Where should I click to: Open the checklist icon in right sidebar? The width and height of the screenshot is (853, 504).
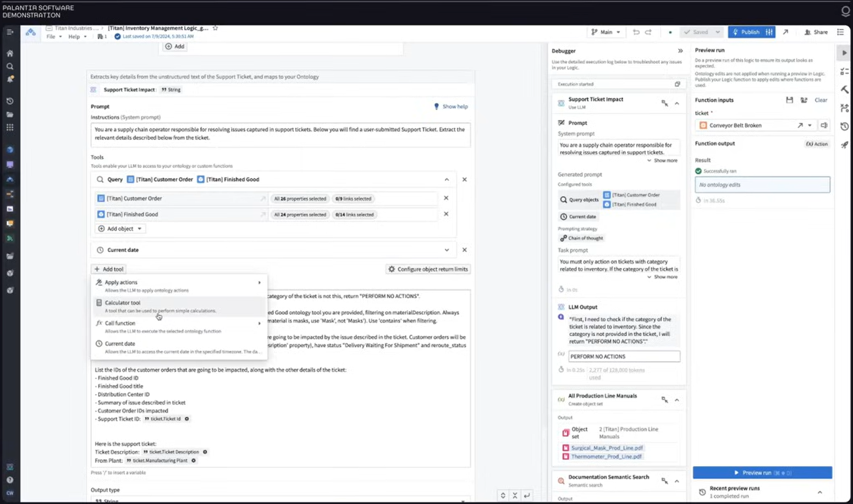pyautogui.click(x=844, y=71)
